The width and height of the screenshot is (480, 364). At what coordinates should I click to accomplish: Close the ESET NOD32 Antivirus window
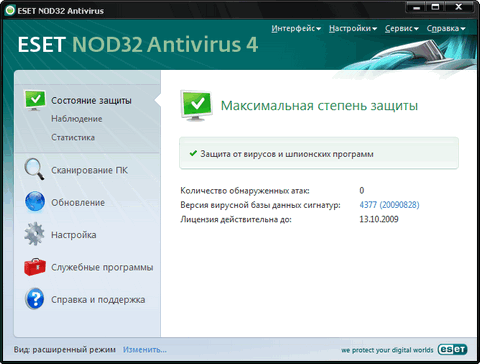459,7
